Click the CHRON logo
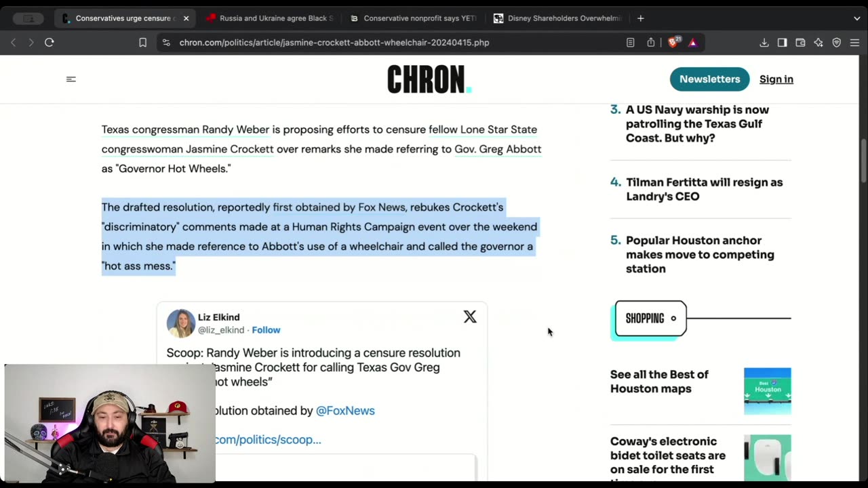 tap(429, 79)
